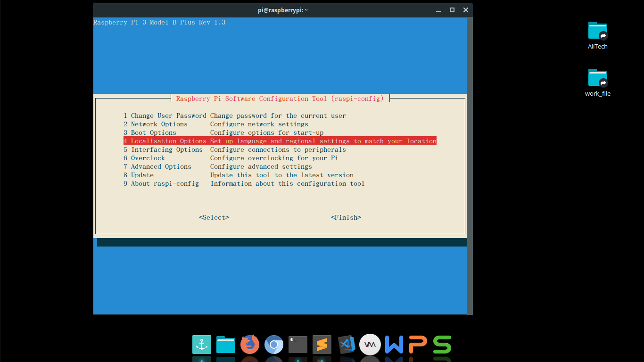This screenshot has height=362, width=644.
Task: Open the anchor dock launcher icon
Action: (x=202, y=345)
